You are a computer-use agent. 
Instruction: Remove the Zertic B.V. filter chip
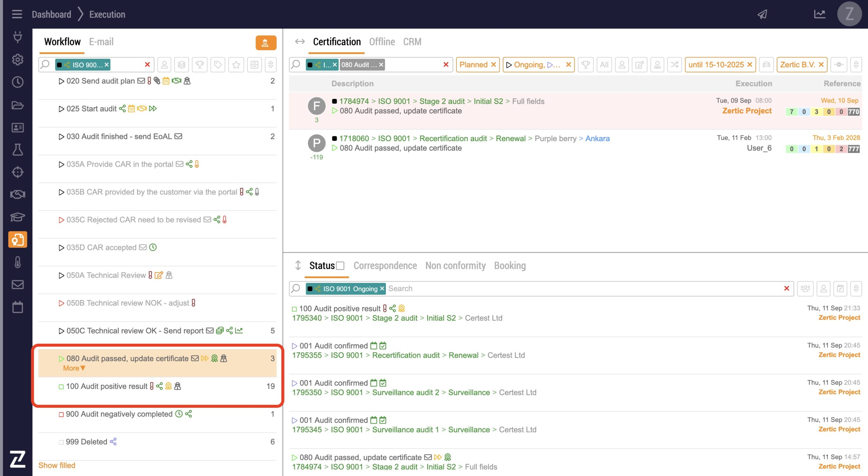(821, 65)
